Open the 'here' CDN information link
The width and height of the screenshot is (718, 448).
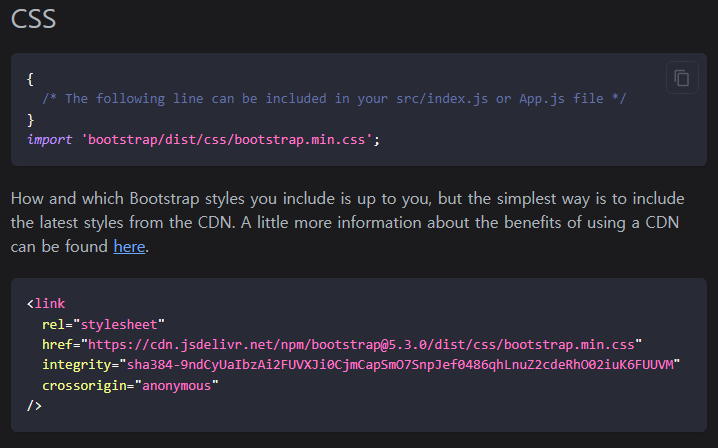pyautogui.click(x=129, y=247)
